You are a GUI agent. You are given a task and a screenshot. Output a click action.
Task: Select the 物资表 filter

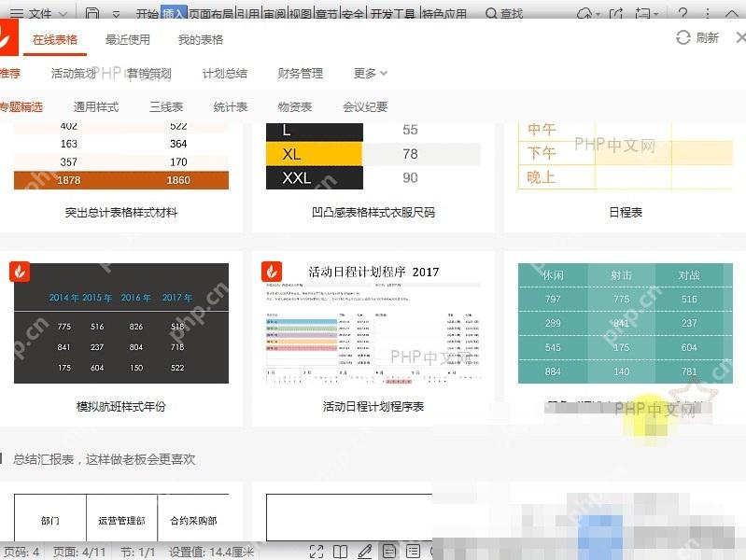(294, 106)
